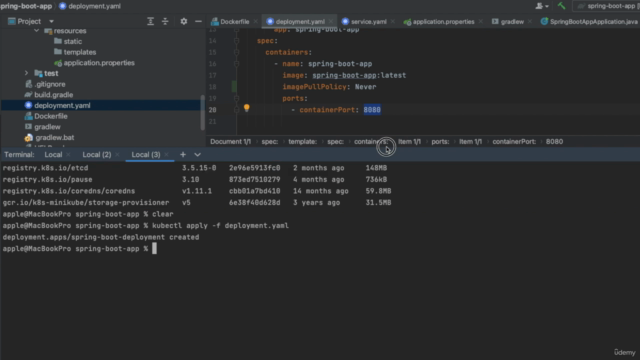This screenshot has width=640, height=360.
Task: Select the Local (3) terminal tab
Action: click(x=146, y=154)
